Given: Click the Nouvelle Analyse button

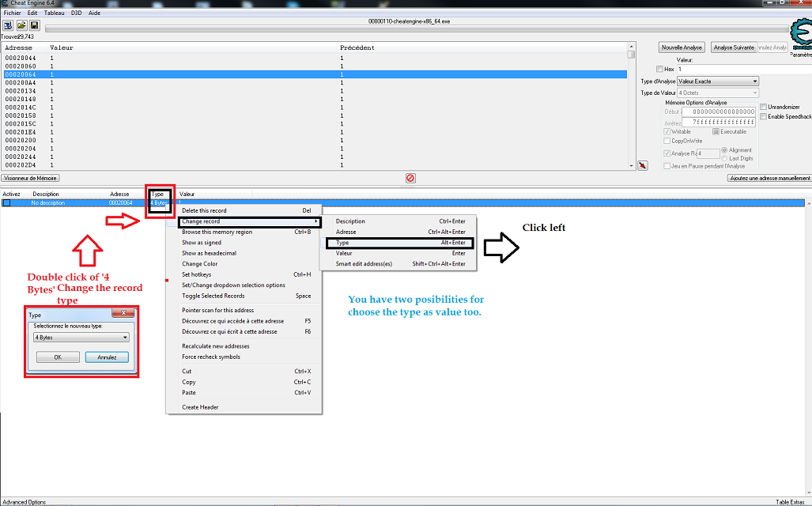Looking at the screenshot, I should click(682, 47).
